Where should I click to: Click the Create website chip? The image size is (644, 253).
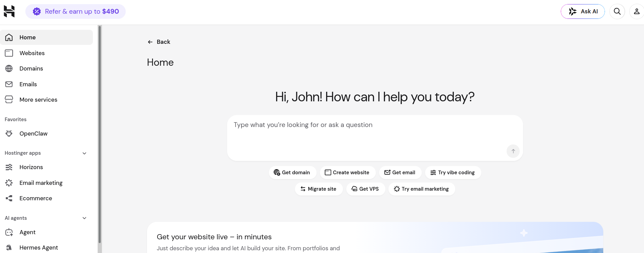347,173
